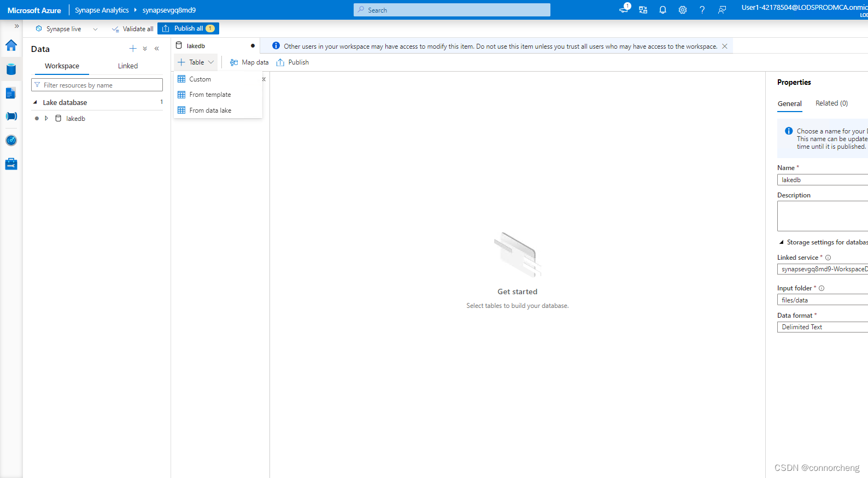Click the Lake database count 1
Screen dimensions: 868x478
tap(161, 102)
